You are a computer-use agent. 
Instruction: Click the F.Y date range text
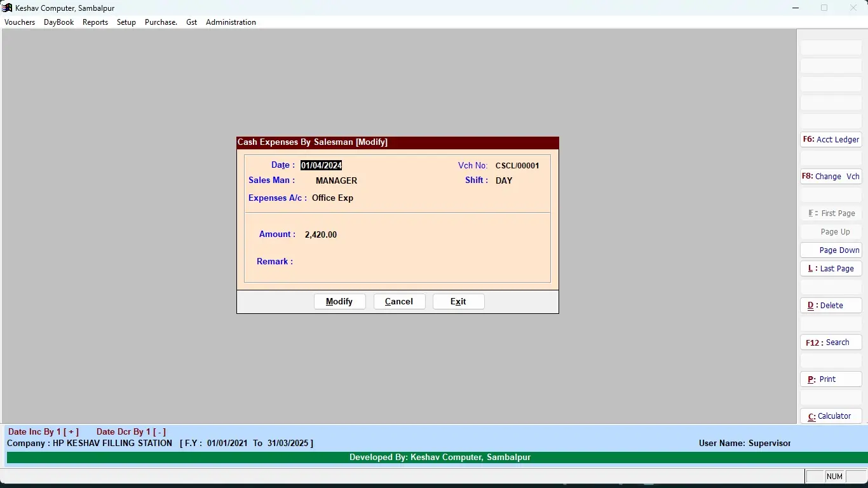(247, 444)
